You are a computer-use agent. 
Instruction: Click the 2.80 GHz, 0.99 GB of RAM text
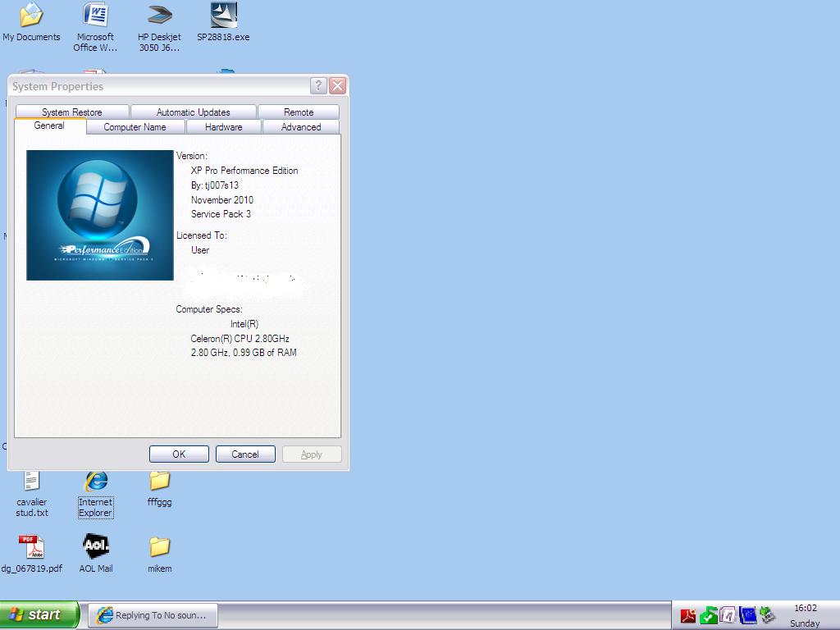[x=244, y=353]
